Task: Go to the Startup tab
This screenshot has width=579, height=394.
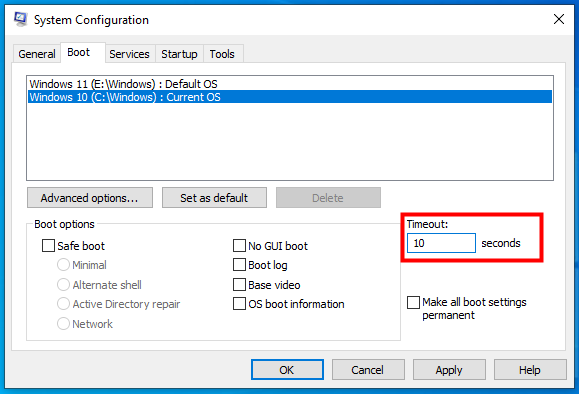Action: [x=179, y=54]
